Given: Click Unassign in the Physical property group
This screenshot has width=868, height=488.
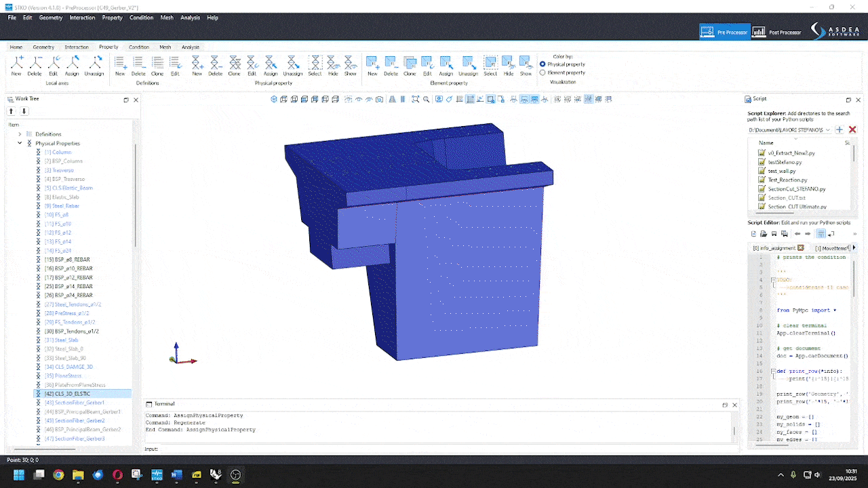Looking at the screenshot, I should (x=293, y=66).
